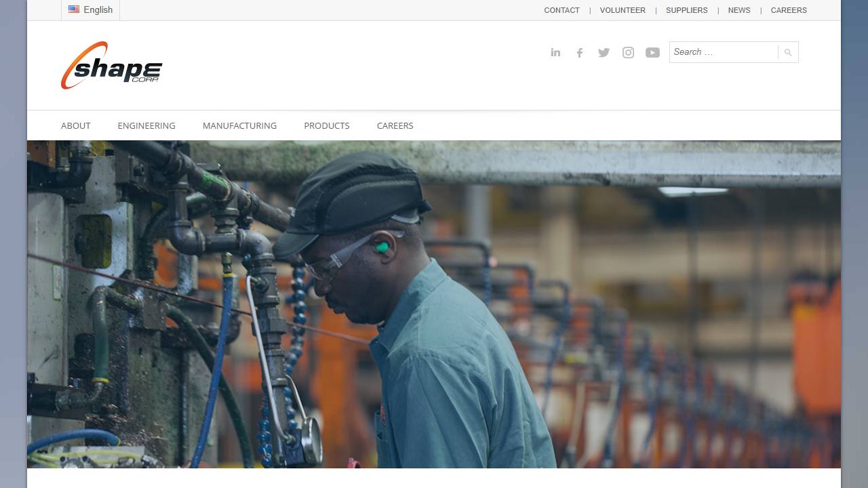868x488 pixels.
Task: Expand the MANUFACTURING navigation menu
Action: pos(239,125)
